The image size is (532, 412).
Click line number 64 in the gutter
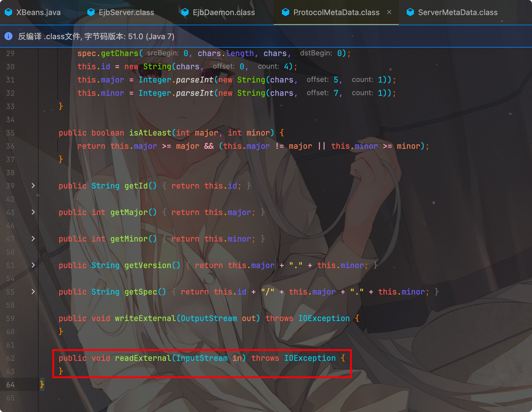pos(10,385)
